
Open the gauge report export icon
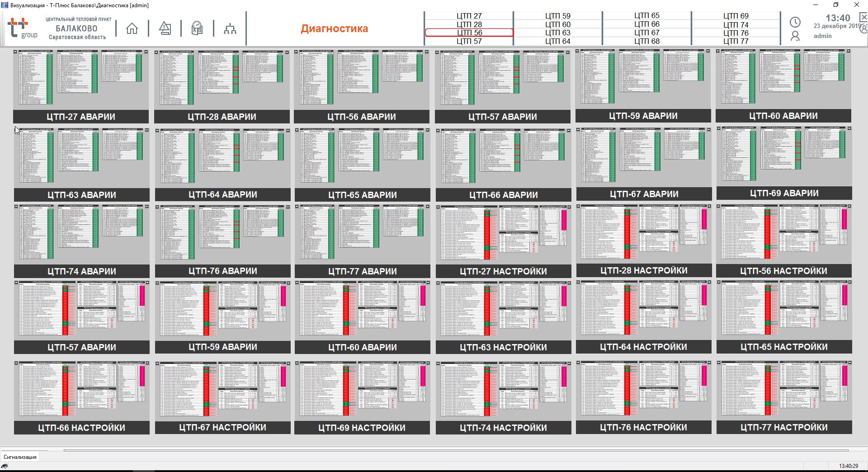point(197,28)
